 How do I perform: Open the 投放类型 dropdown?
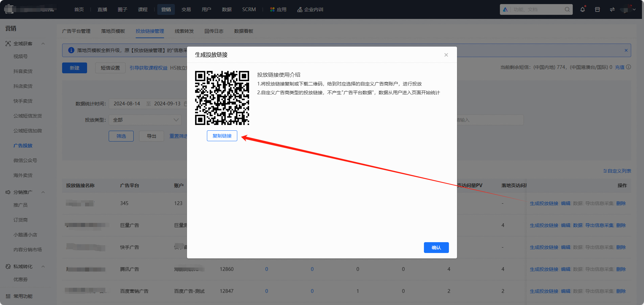145,120
